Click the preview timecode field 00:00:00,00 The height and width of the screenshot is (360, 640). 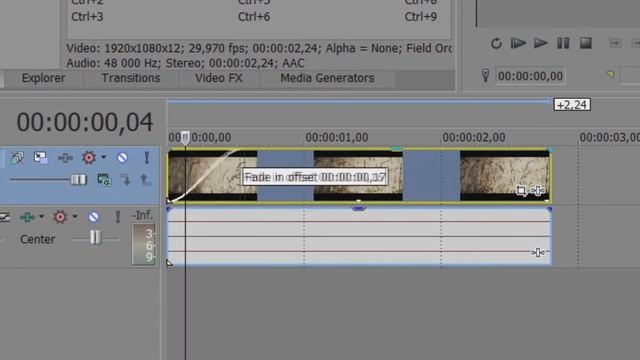click(x=530, y=76)
